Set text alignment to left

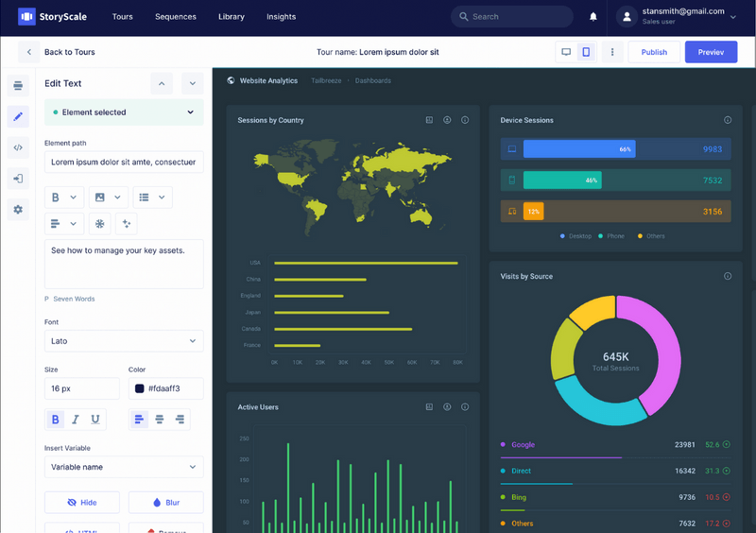[139, 420]
